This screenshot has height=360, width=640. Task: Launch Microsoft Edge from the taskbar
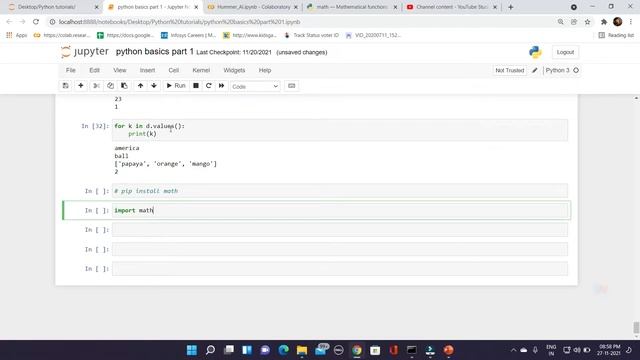click(x=284, y=350)
